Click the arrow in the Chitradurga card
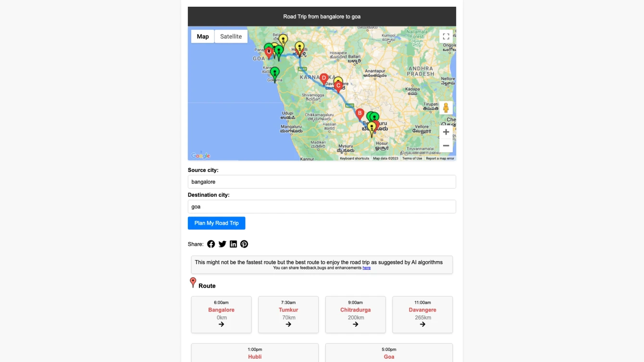The width and height of the screenshot is (644, 362). point(355,325)
